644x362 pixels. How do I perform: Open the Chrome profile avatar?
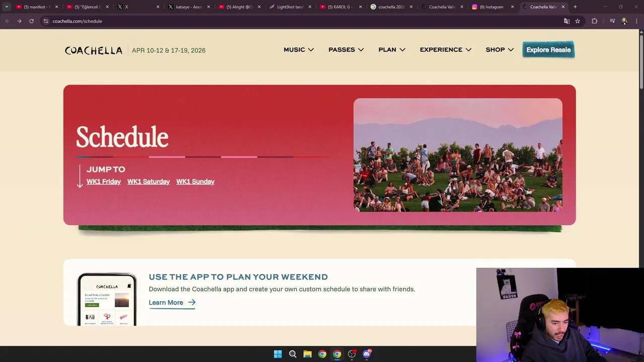click(624, 21)
